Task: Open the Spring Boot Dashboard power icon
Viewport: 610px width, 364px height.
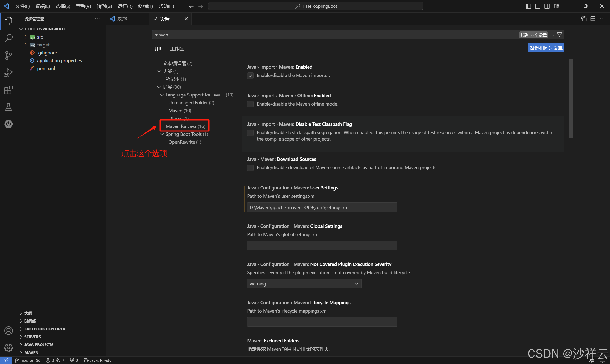Action: 8,124
